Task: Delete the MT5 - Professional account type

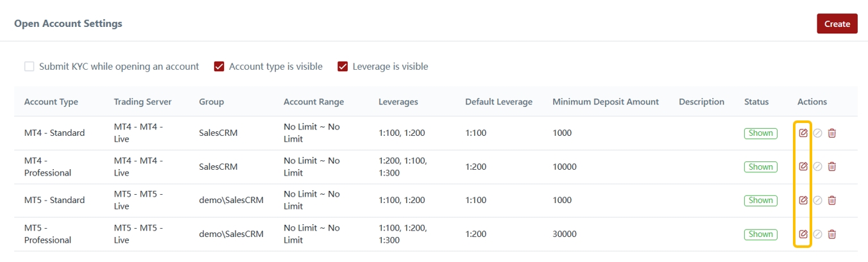Action: point(832,234)
